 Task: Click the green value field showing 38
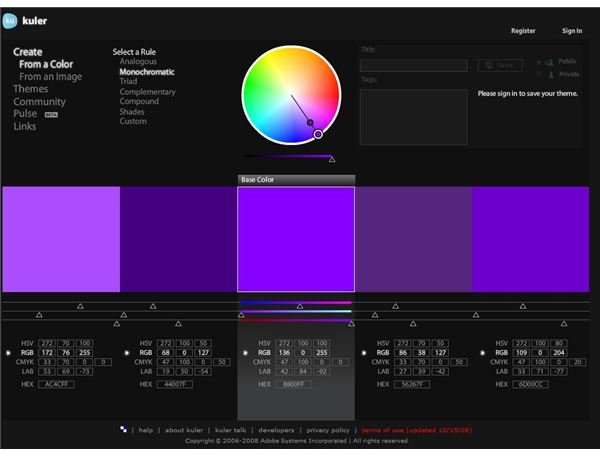click(421, 353)
